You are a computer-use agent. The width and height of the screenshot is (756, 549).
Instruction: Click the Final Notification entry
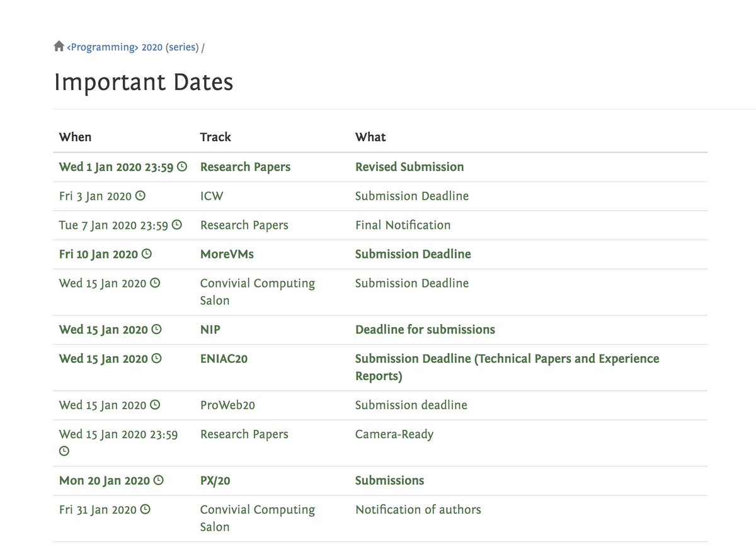(x=403, y=225)
